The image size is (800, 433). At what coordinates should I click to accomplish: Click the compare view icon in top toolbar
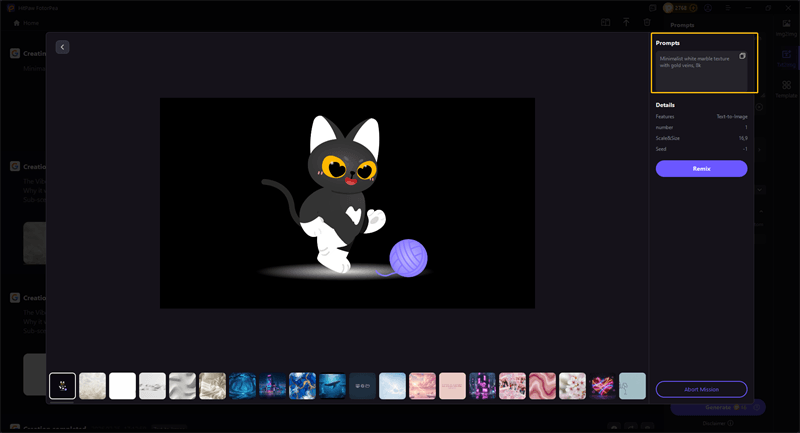tap(605, 22)
